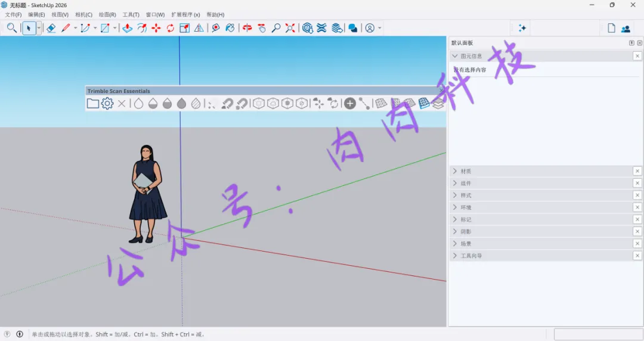Expand the 阴影 panel
The height and width of the screenshot is (341, 644).
[x=454, y=231]
